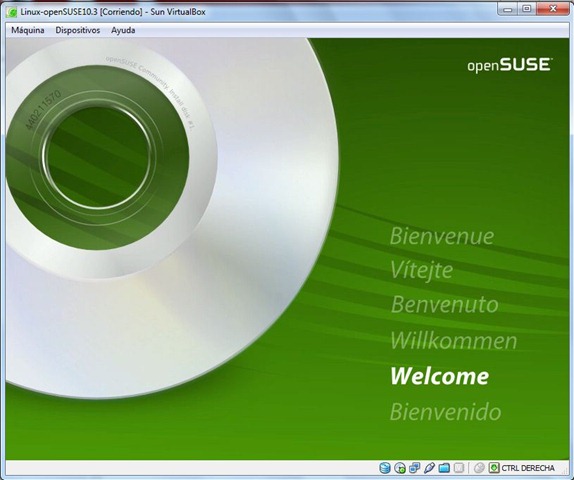The width and height of the screenshot is (574, 480).
Task: Minimize the VirtualBox window
Action: click(507, 9)
